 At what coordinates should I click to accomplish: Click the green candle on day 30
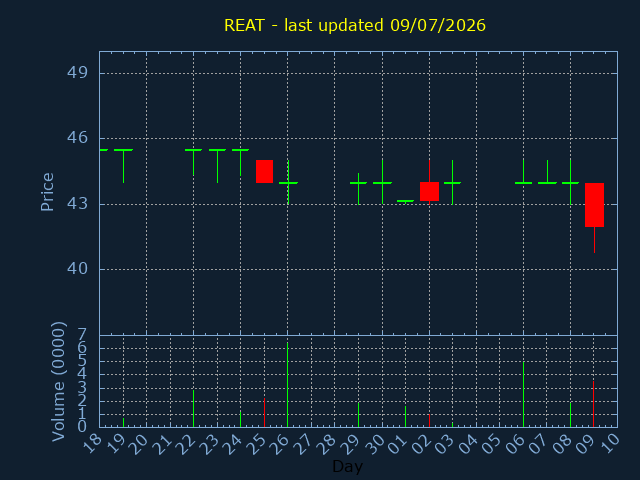point(382,182)
